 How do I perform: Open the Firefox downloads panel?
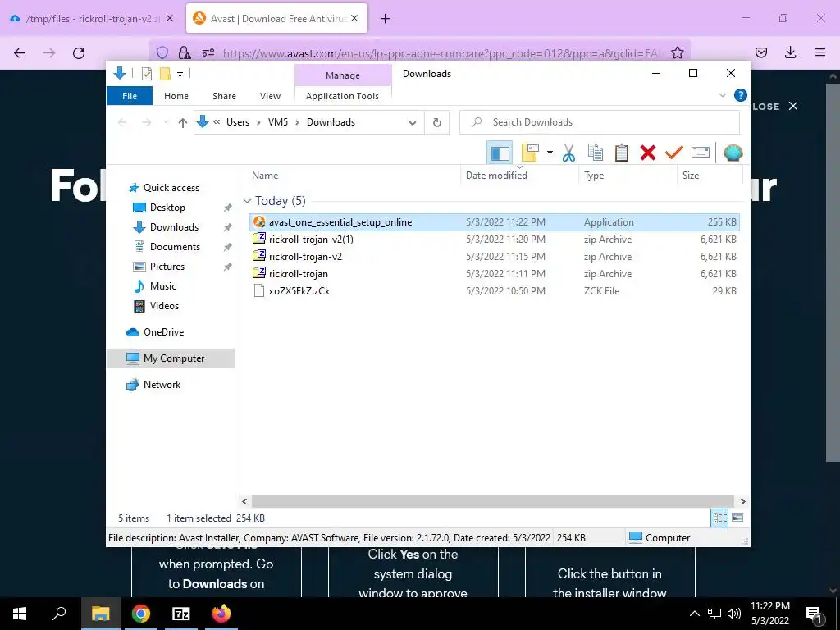[790, 52]
